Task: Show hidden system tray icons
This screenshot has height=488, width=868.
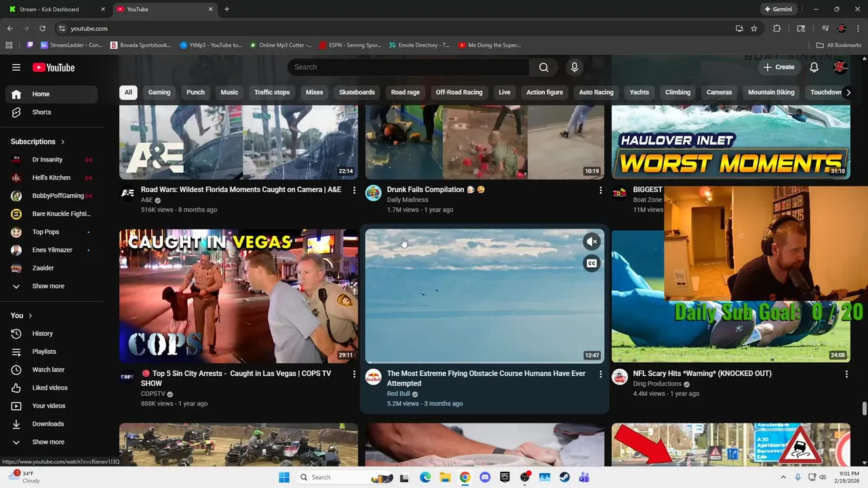Action: pos(783,477)
